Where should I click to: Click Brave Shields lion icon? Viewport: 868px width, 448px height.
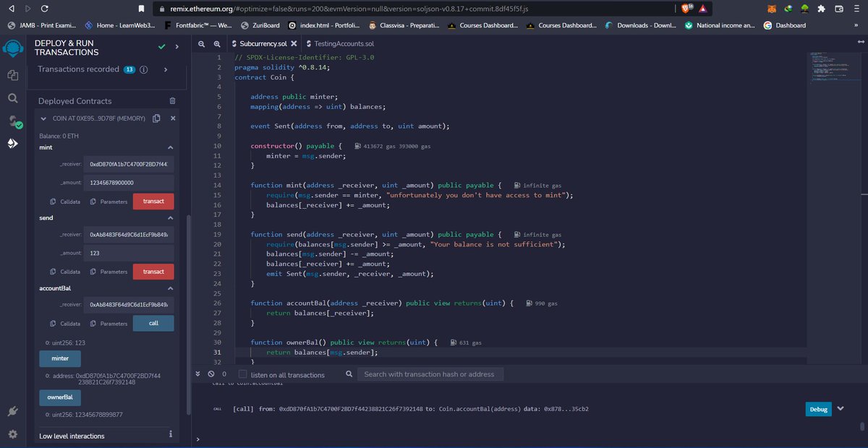[686, 9]
